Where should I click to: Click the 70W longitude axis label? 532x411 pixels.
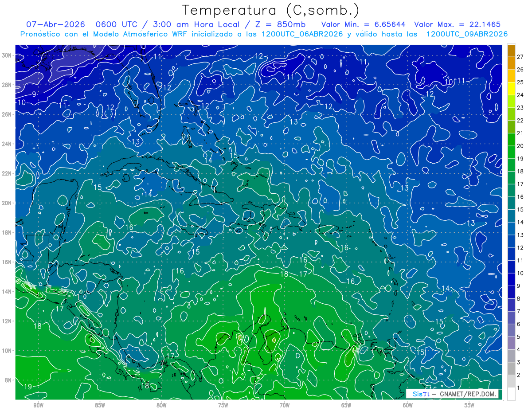pos(285,405)
